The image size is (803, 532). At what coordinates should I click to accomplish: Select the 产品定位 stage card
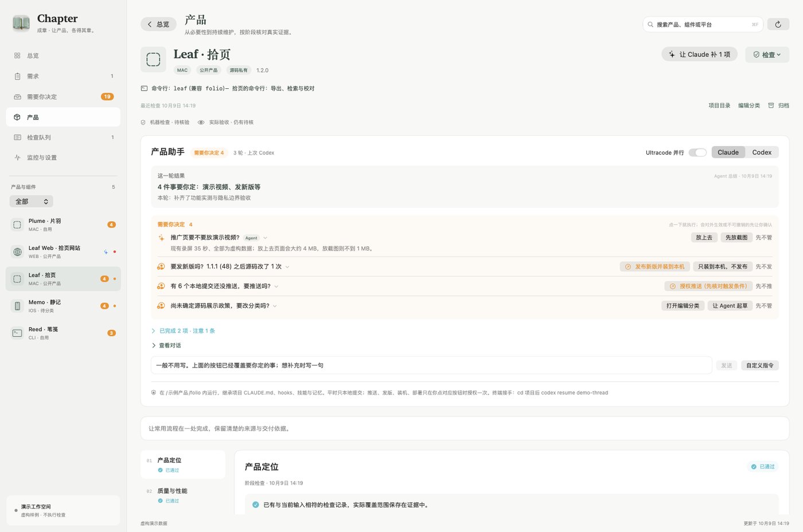pyautogui.click(x=183, y=464)
